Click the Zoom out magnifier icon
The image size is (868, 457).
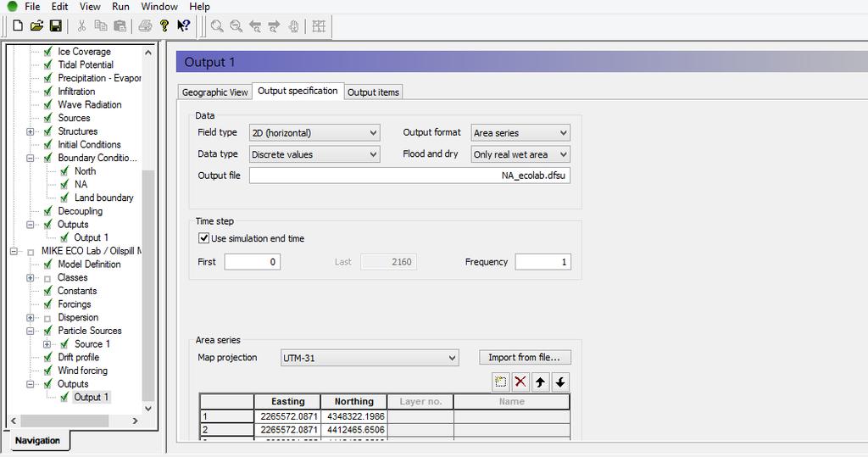tap(236, 26)
